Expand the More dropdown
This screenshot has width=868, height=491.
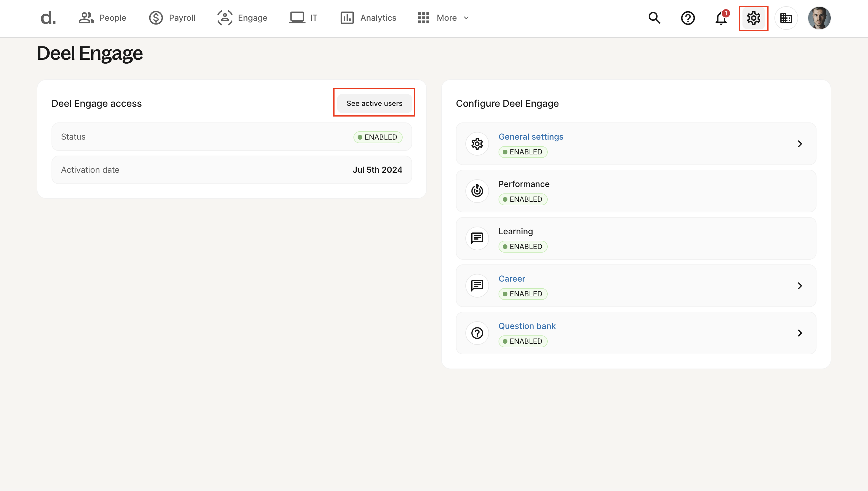click(443, 18)
